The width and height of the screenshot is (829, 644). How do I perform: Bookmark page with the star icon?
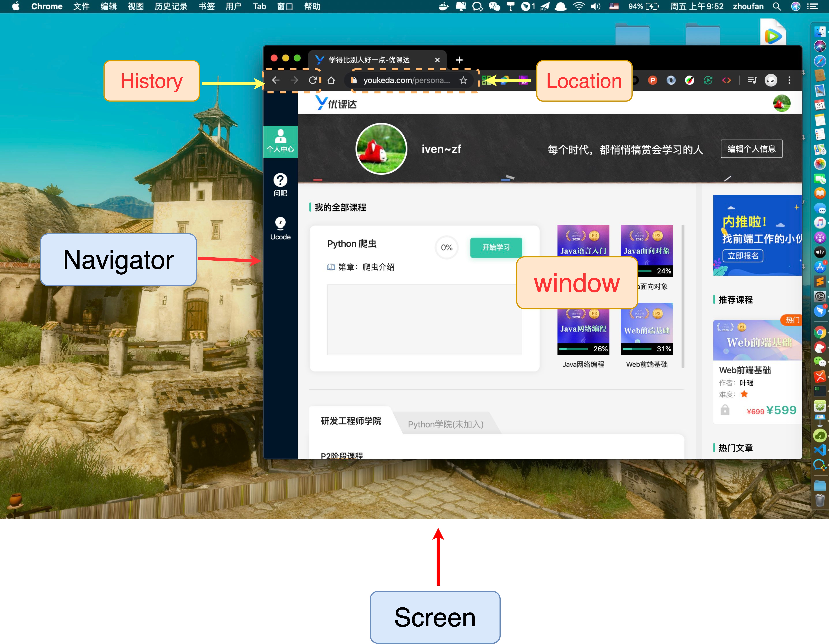click(463, 80)
